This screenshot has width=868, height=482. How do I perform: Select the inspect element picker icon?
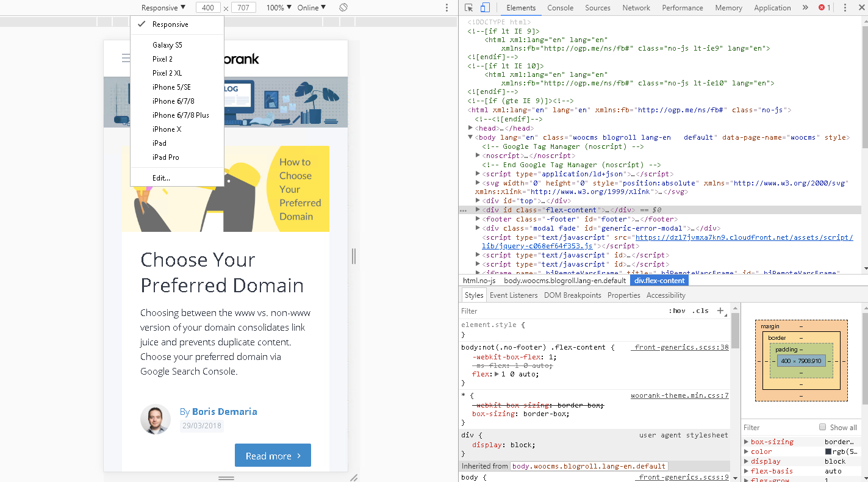pyautogui.click(x=470, y=7)
